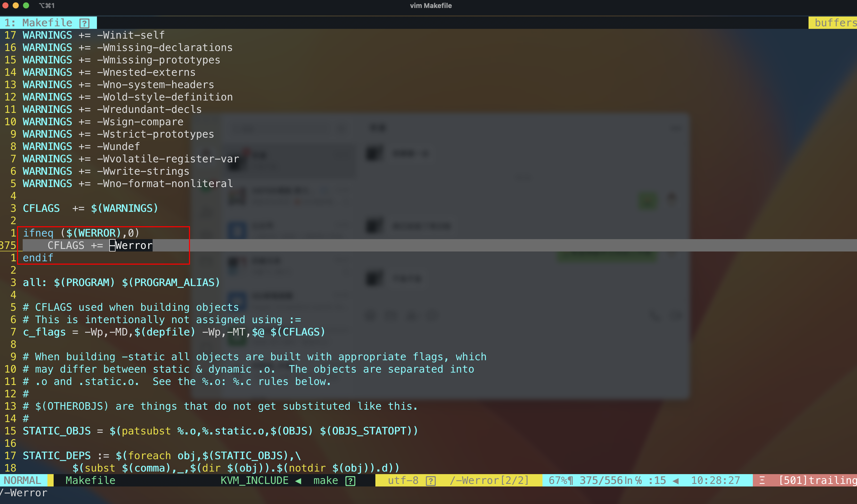The image size is (857, 504).
Task: Click the left-pointing arrow after KVM_INCLUDE
Action: point(298,481)
